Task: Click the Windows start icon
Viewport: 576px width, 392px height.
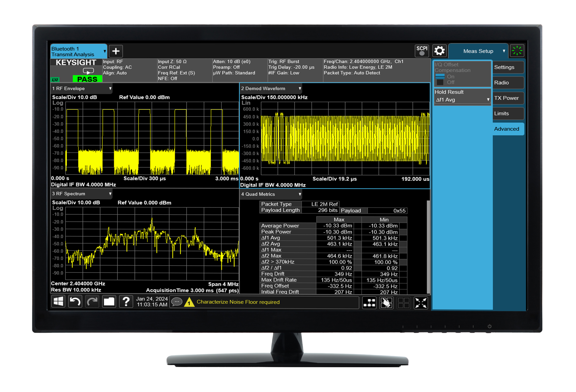Action: tap(58, 302)
